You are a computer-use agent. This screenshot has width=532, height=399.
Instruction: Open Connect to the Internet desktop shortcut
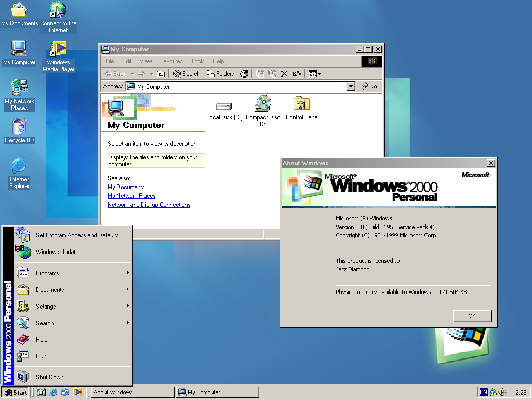tap(58, 17)
